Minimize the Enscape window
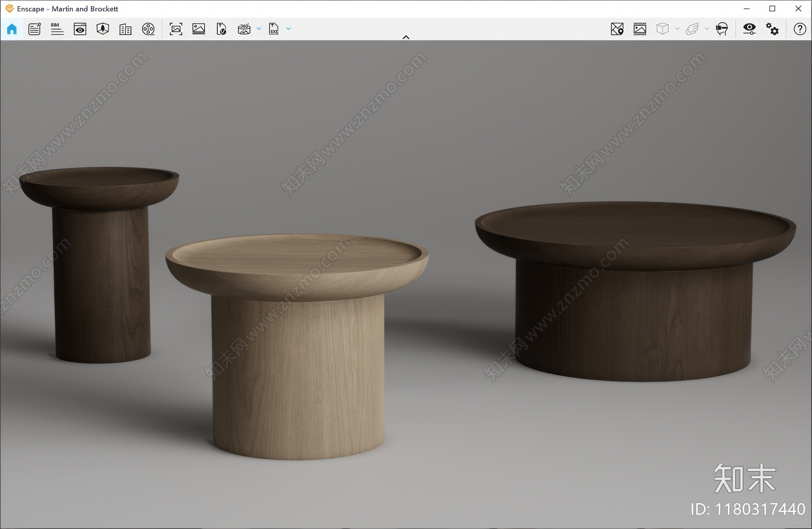 (747, 9)
